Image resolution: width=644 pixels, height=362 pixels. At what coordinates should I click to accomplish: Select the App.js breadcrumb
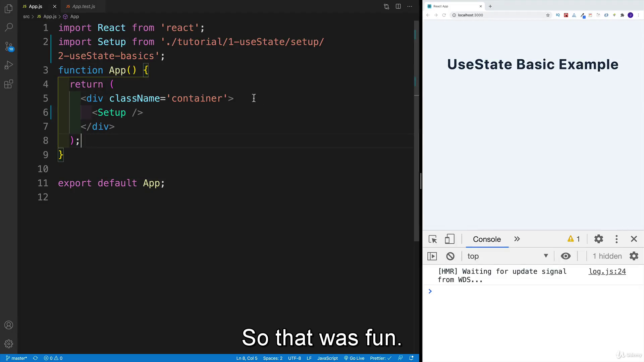click(x=50, y=16)
